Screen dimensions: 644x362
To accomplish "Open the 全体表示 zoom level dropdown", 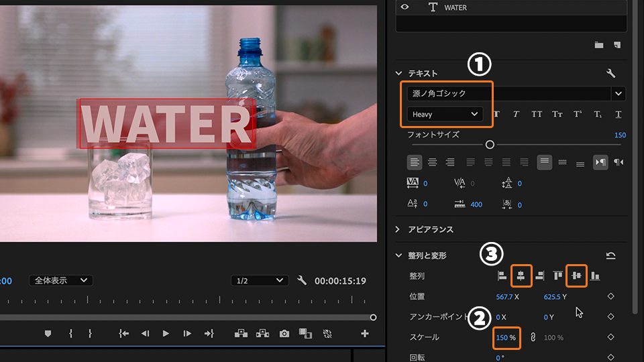I will click(61, 280).
